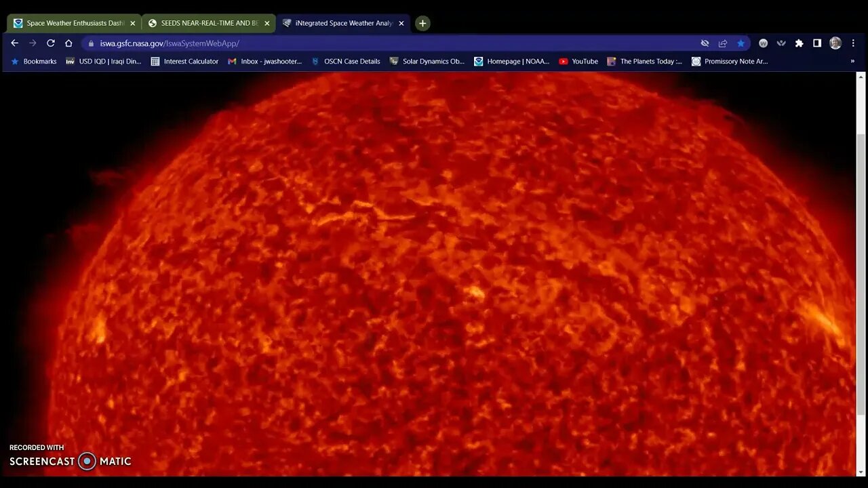The height and width of the screenshot is (488, 868).
Task: Open the Promissory Note bookmark
Action: coord(730,61)
